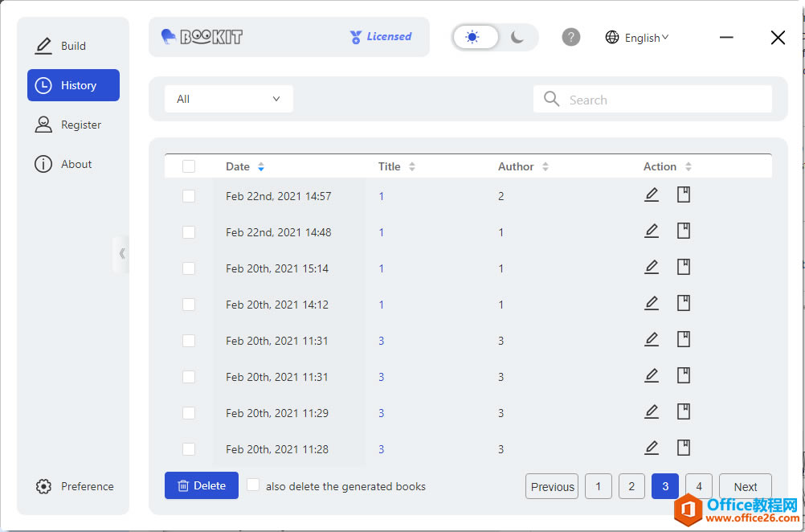Image resolution: width=805 pixels, height=532 pixels.
Task: Edit the Feb 22nd 14:57 entry
Action: 652,195
